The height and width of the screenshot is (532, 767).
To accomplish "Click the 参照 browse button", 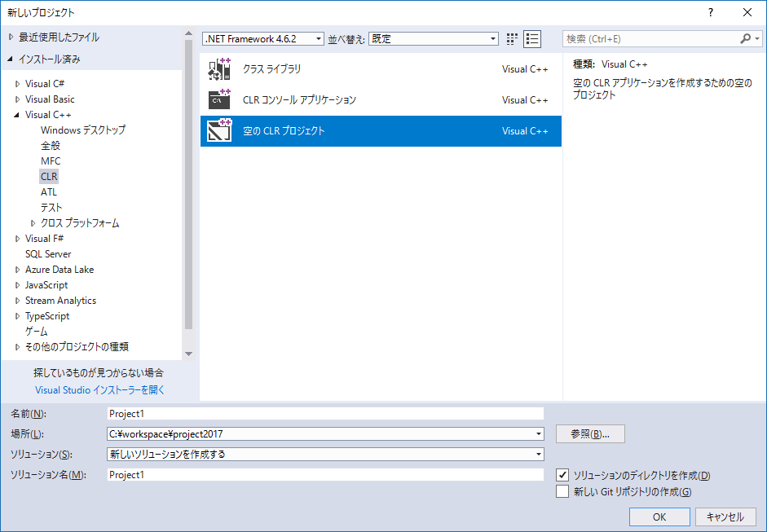I will tap(589, 433).
